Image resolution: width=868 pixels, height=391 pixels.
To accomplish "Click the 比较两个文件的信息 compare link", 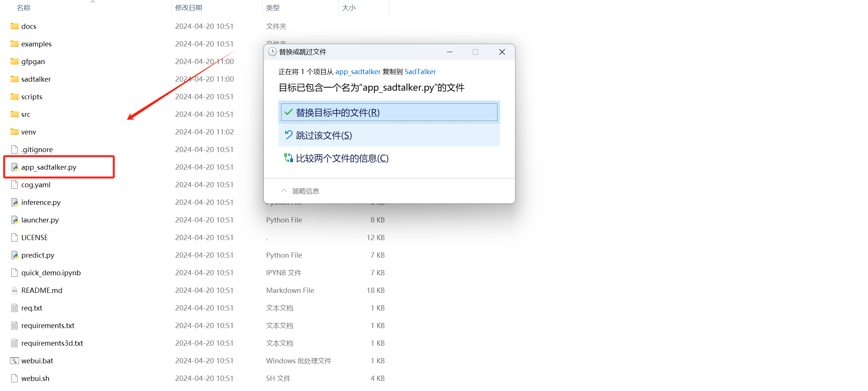I will click(342, 158).
